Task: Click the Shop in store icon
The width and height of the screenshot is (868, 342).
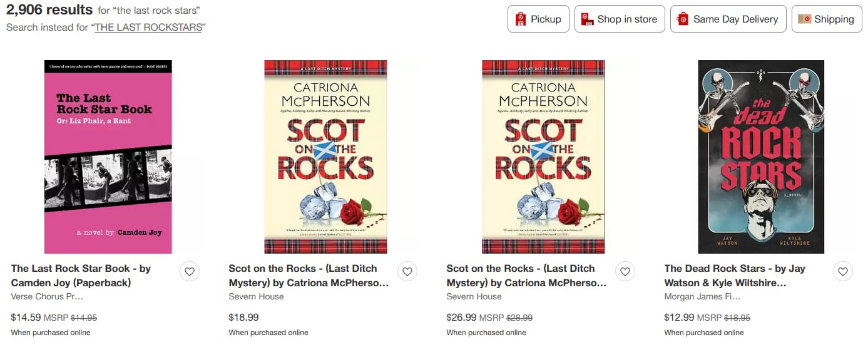Action: pyautogui.click(x=587, y=19)
